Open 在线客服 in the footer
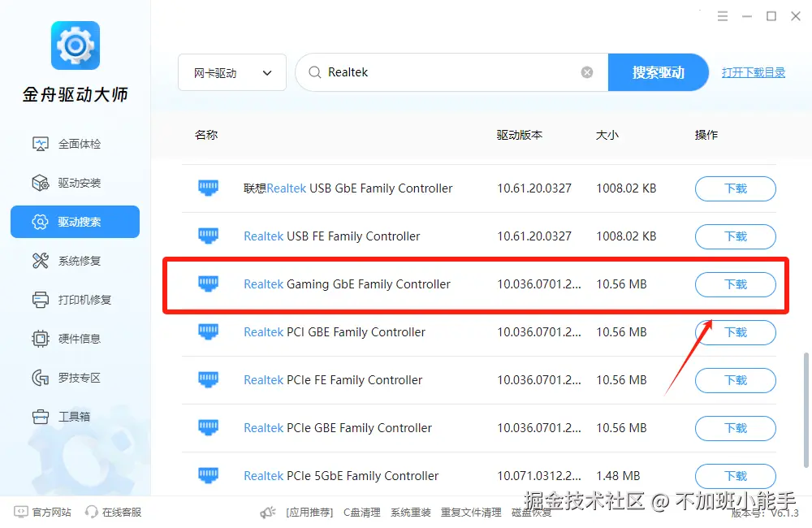Viewport: 812px width, 528px height. [114, 512]
